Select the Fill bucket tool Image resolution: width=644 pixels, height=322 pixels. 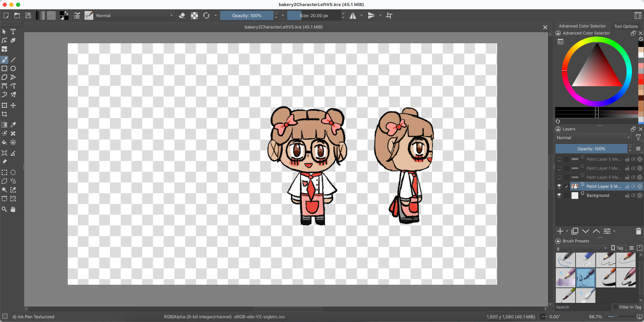[4, 142]
